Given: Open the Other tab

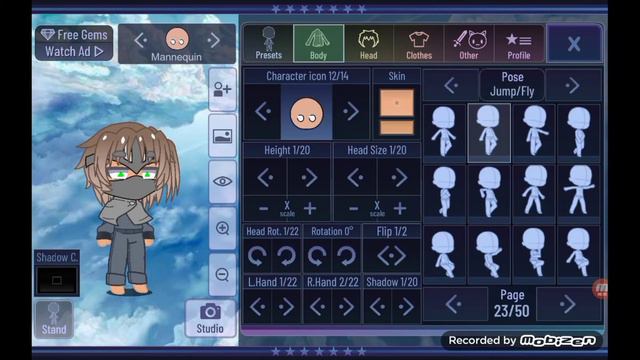Looking at the screenshot, I should 469,43.
